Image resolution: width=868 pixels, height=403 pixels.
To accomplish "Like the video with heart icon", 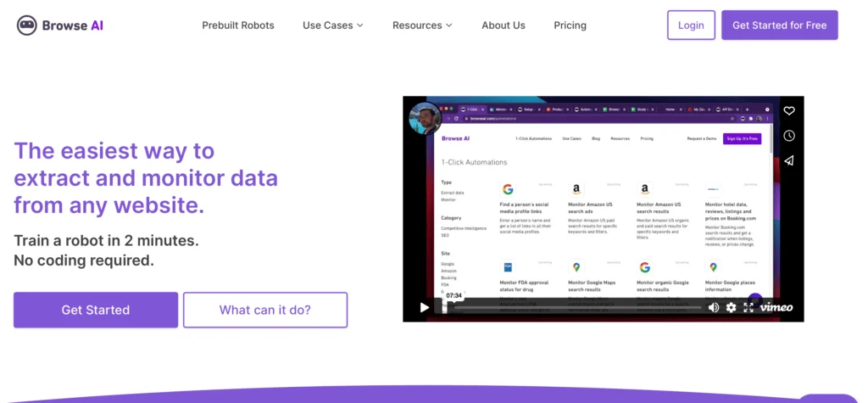I will pos(789,111).
